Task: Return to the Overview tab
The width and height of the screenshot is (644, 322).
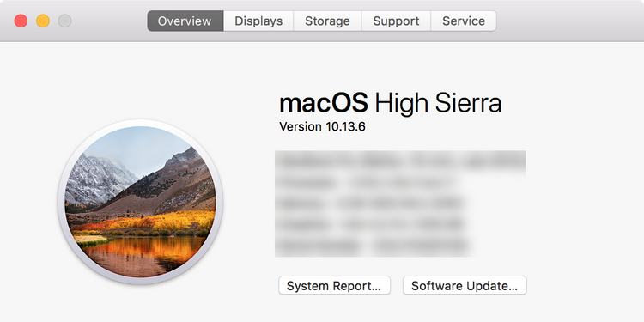Action: pyautogui.click(x=185, y=21)
